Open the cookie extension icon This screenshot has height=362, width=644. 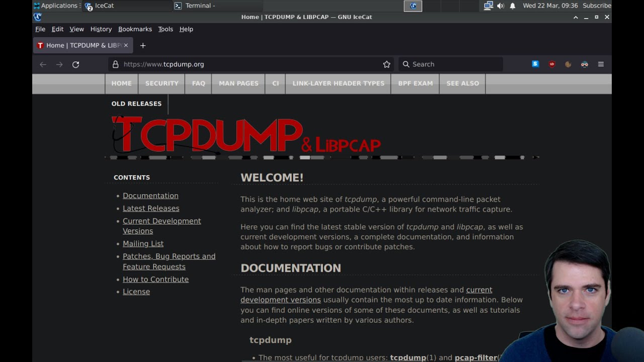pos(568,64)
